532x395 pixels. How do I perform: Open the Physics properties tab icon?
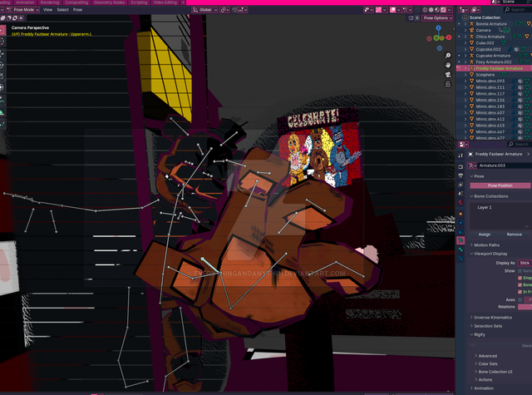coord(461,223)
